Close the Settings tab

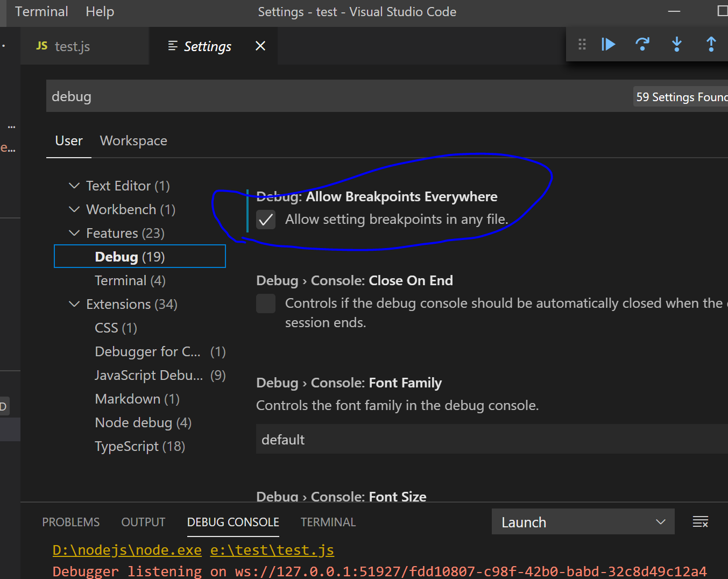coord(260,46)
